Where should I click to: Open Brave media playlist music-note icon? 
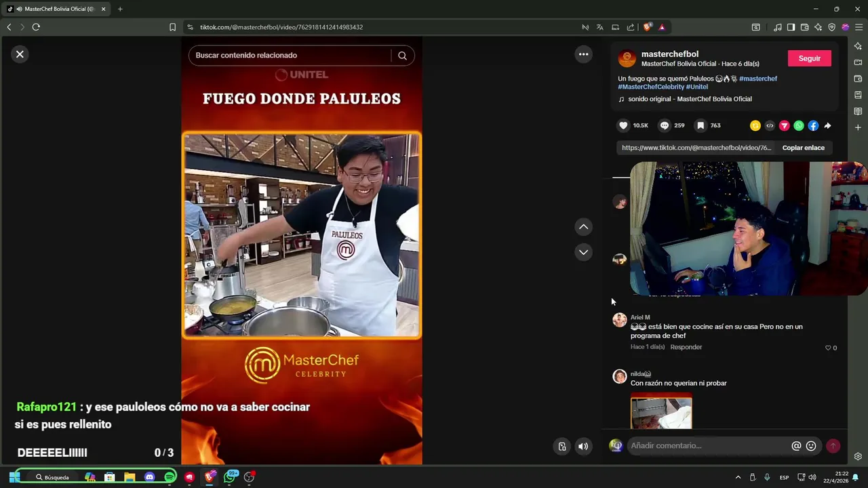(778, 27)
